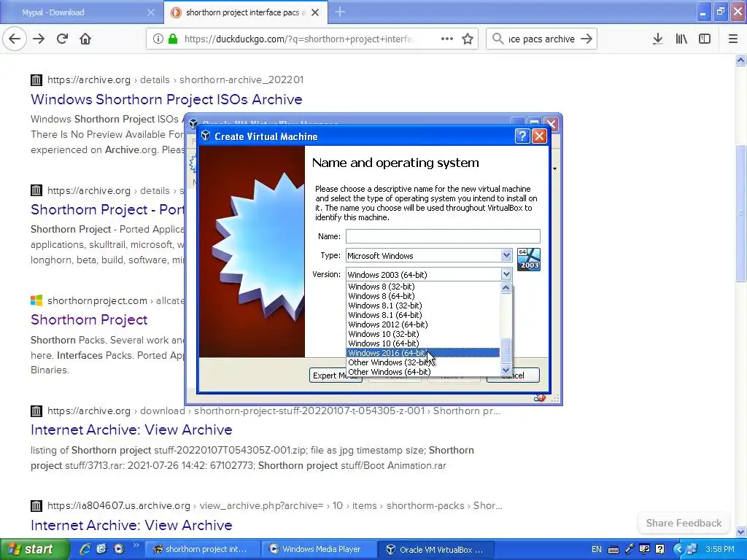Viewport: 747px width, 560px height.
Task: Close the Mypal - Download tab
Action: click(x=151, y=12)
